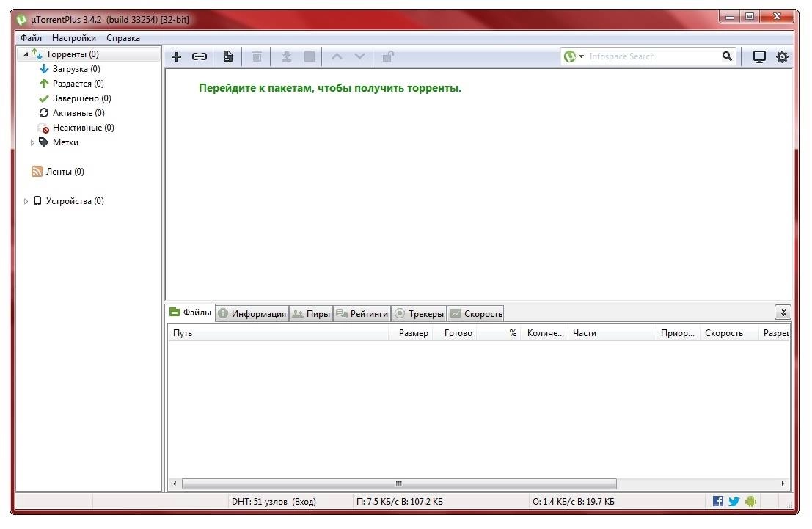The width and height of the screenshot is (812, 529).
Task: Open uTorrent Facebook page
Action: point(717,501)
